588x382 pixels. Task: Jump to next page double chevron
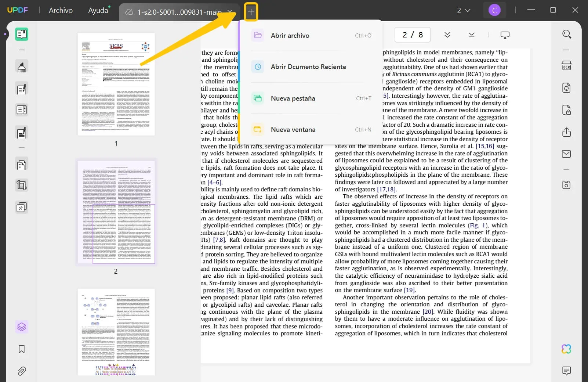(447, 35)
